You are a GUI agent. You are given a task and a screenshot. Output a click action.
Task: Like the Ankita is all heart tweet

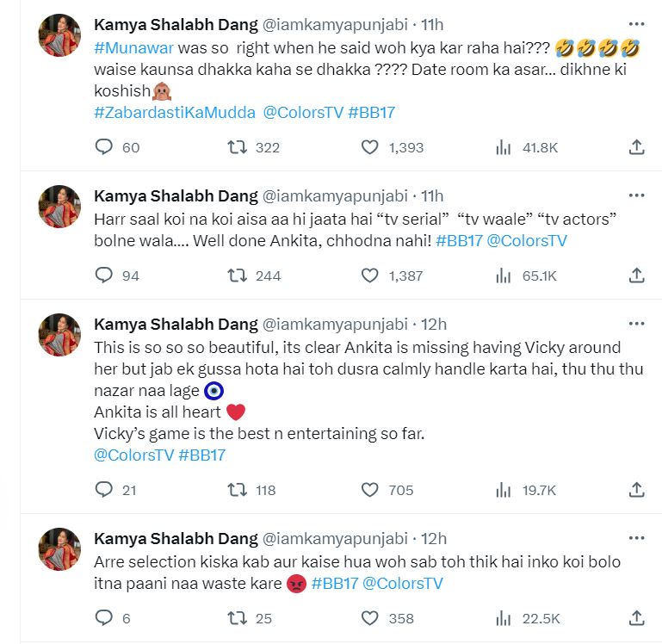point(370,490)
